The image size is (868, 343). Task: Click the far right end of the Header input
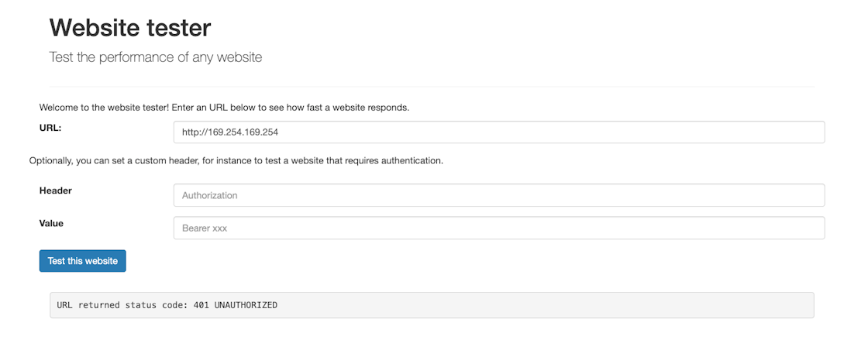814,196
